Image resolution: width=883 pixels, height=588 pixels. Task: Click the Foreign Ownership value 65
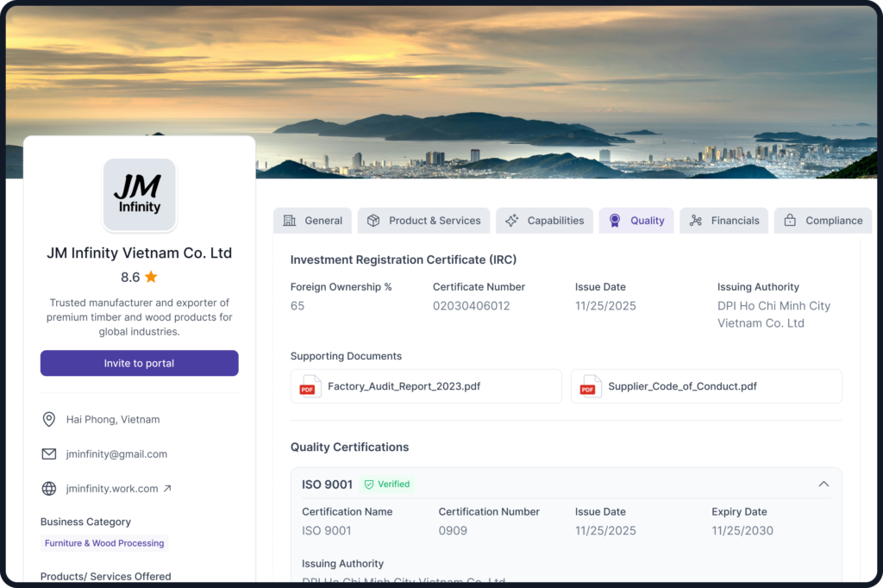pos(297,306)
